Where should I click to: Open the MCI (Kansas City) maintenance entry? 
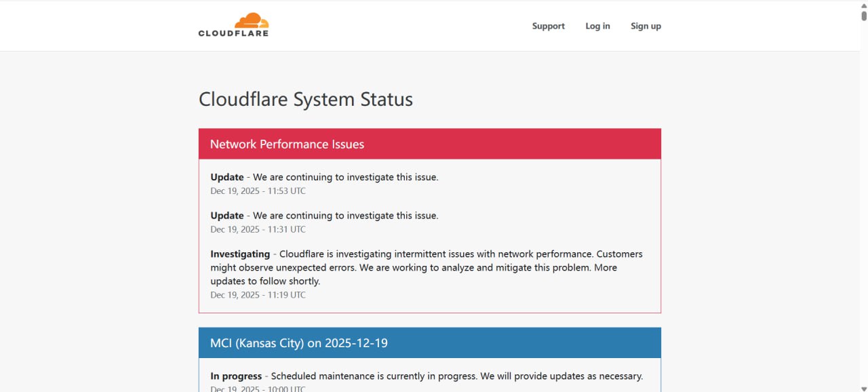(298, 342)
